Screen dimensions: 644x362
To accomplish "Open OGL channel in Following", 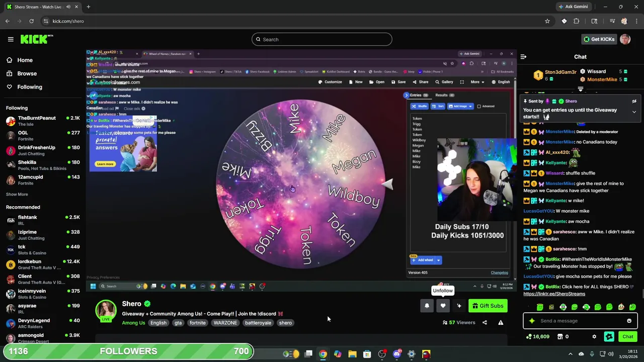I will tap(43, 136).
